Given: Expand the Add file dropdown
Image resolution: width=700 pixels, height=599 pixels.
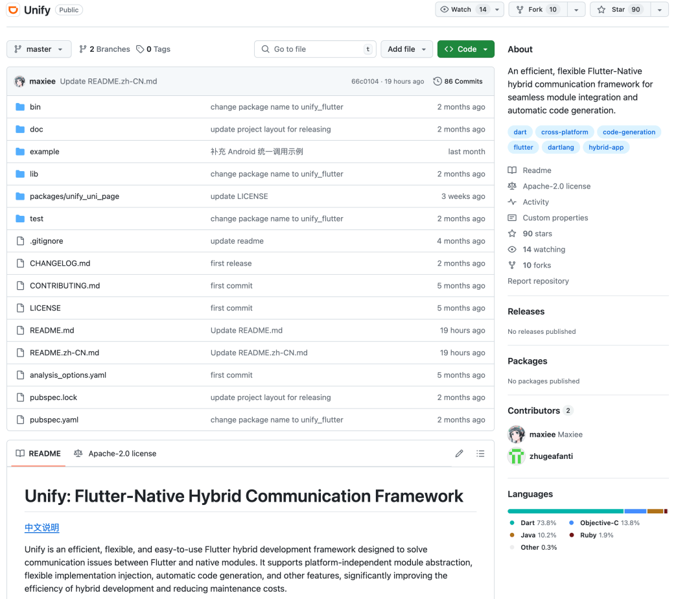Looking at the screenshot, I should (406, 49).
